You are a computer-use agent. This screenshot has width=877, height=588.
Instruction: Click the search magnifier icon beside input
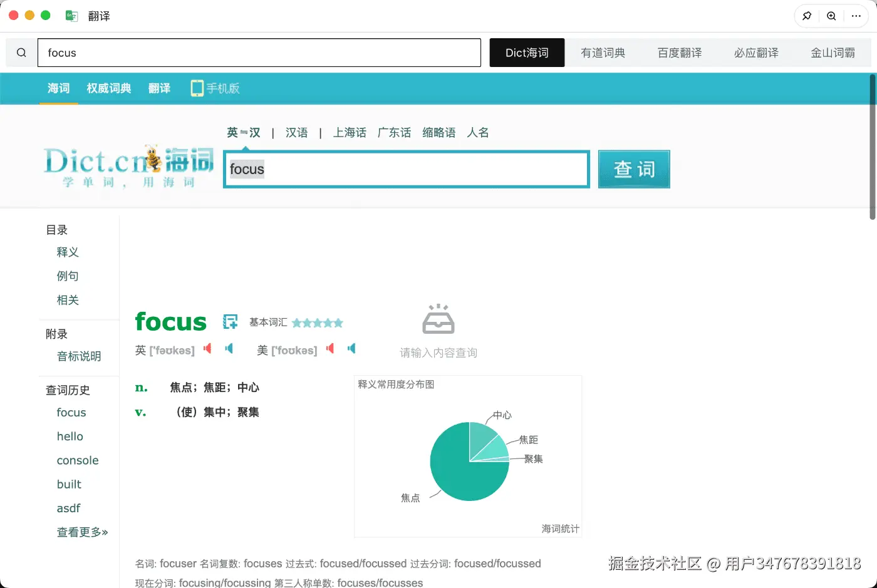click(x=21, y=53)
